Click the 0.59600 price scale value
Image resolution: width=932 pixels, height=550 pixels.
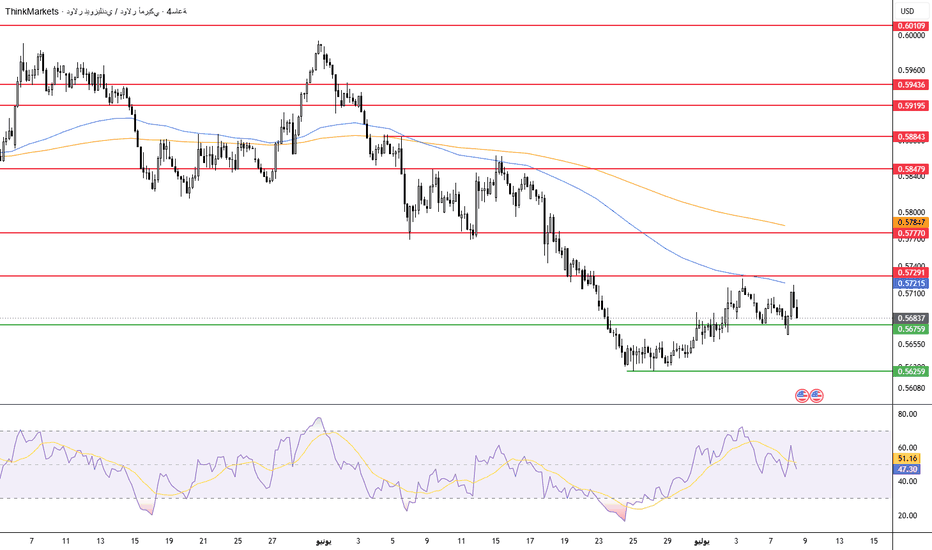coord(911,70)
